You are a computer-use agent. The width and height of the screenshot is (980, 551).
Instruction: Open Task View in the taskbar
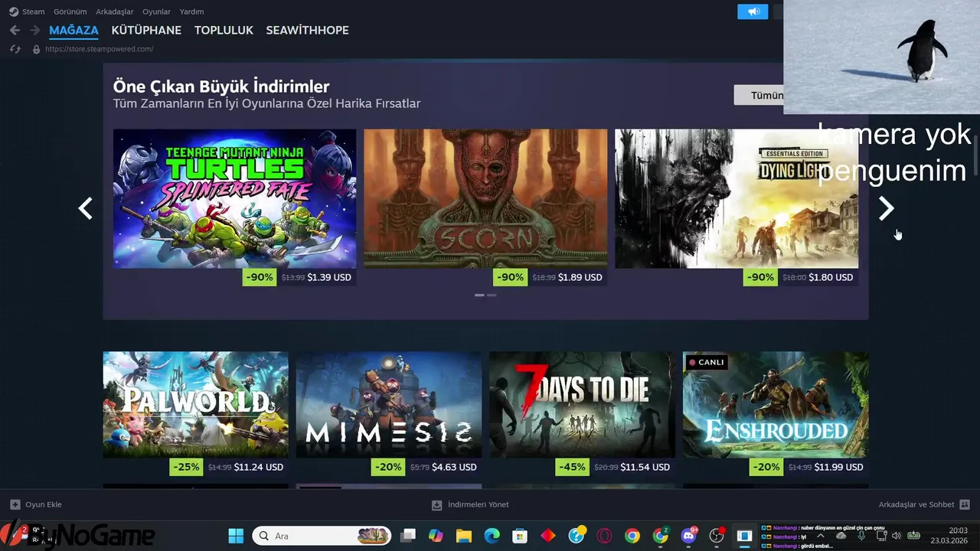pyautogui.click(x=408, y=536)
